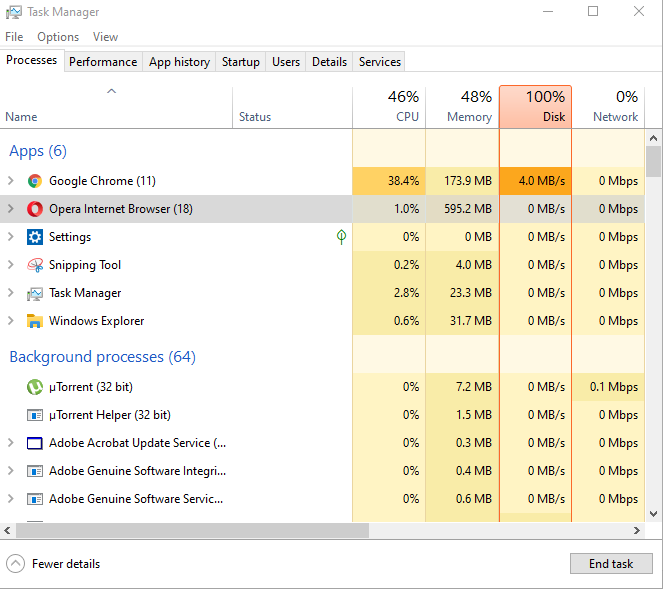Select the µTorrent Helper (32 bit) row name

[110, 415]
